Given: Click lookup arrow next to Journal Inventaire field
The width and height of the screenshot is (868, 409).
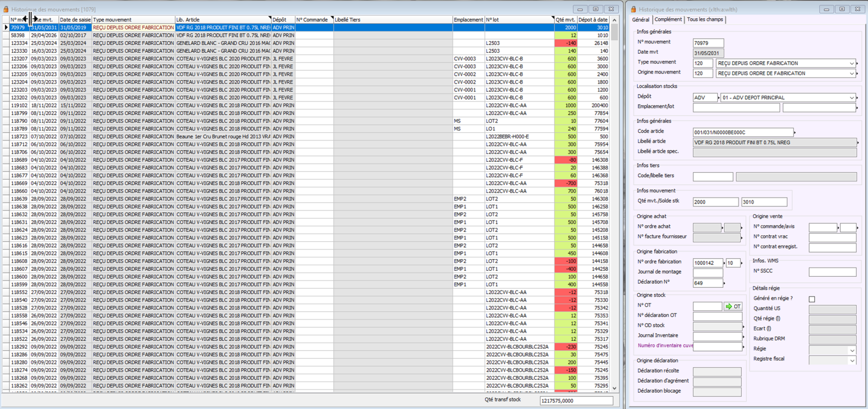Looking at the screenshot, I should (743, 337).
